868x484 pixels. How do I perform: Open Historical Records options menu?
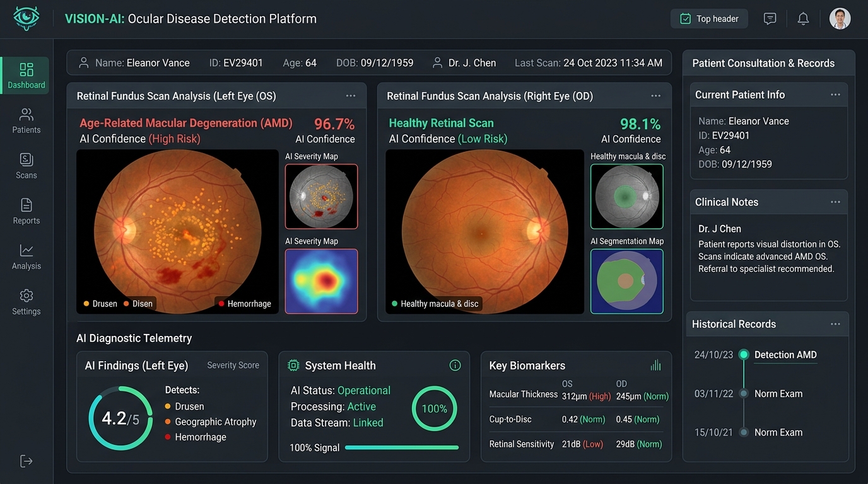(x=835, y=324)
